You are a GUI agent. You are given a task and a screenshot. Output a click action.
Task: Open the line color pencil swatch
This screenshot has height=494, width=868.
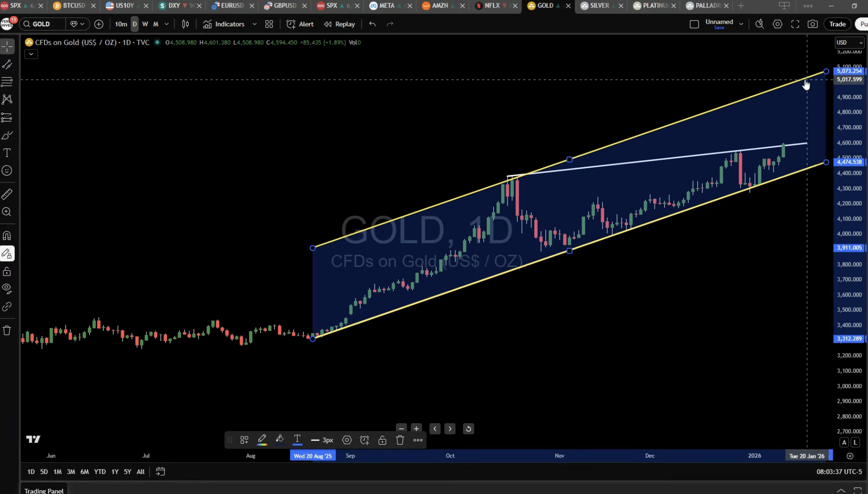click(262, 440)
